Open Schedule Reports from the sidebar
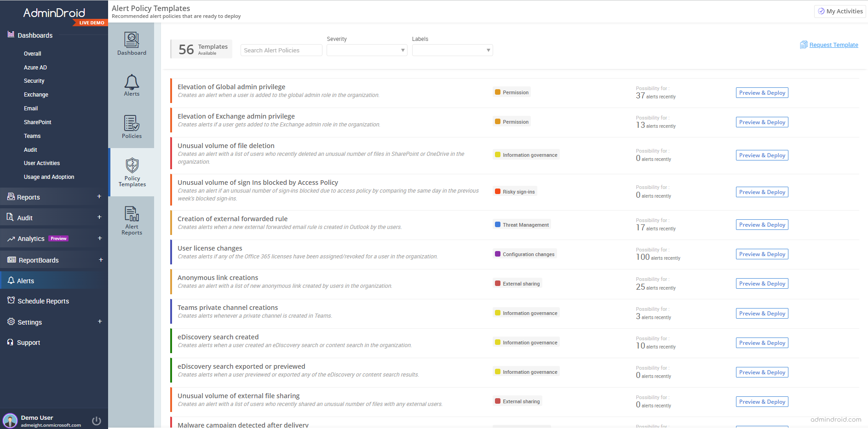 43,301
